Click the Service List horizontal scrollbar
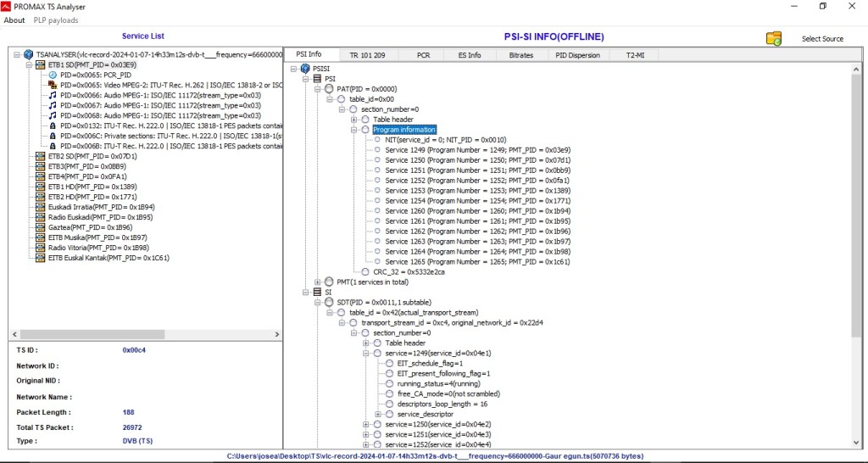The height and width of the screenshot is (463, 868). [x=144, y=335]
